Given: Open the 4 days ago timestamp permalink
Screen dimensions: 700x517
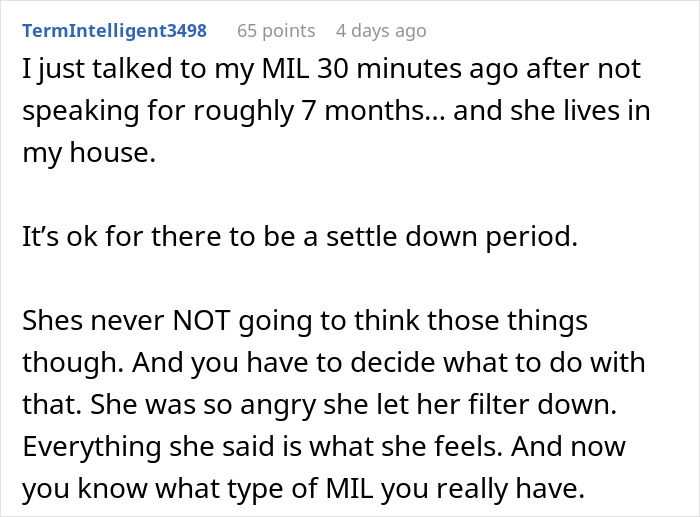Looking at the screenshot, I should click(x=381, y=31).
